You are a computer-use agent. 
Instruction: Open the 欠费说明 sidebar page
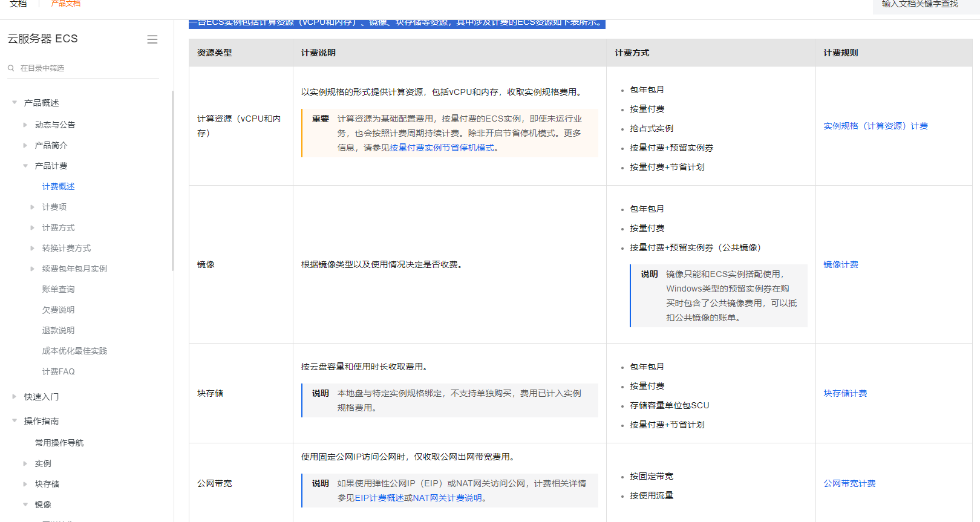58,310
